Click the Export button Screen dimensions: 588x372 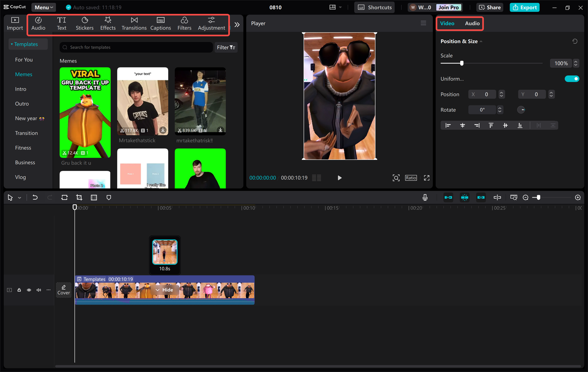(524, 7)
